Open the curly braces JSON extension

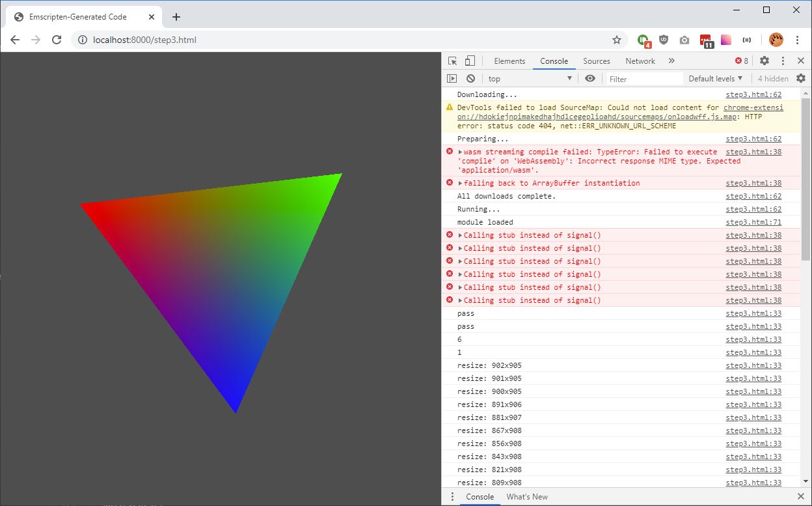click(x=747, y=40)
